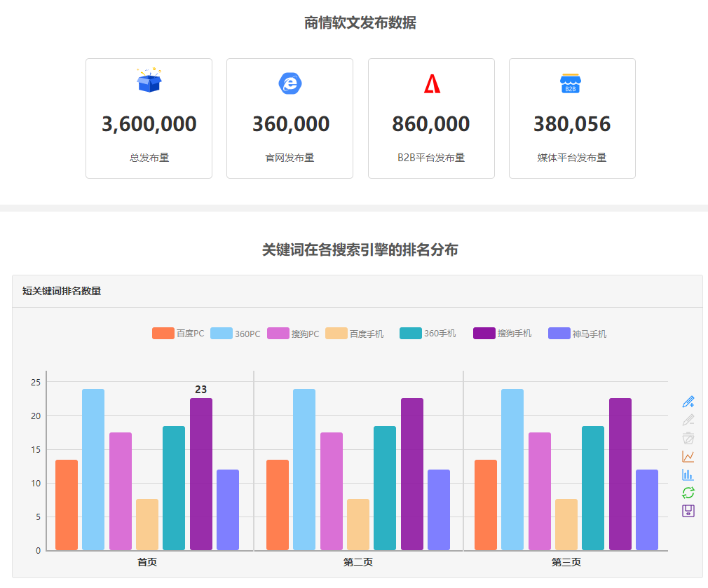This screenshot has width=708, height=588.
Task: Click the B2B平台发布量 label
Action: 431,158
